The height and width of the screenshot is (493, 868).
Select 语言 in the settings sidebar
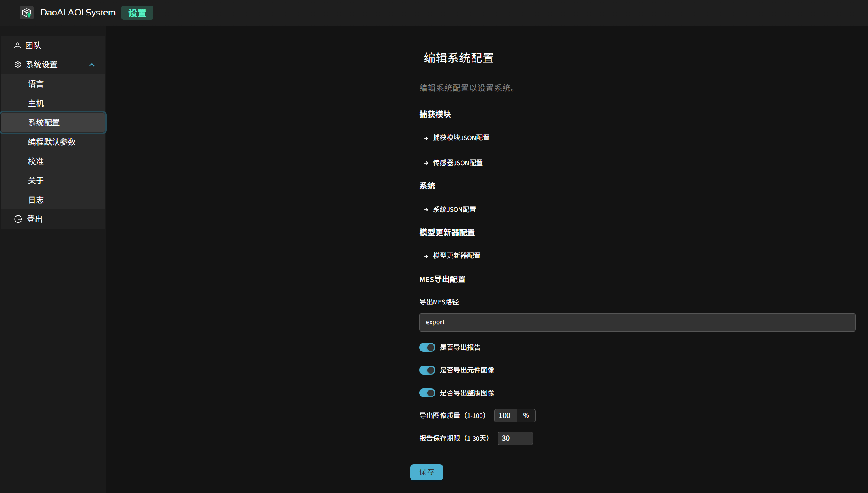36,84
